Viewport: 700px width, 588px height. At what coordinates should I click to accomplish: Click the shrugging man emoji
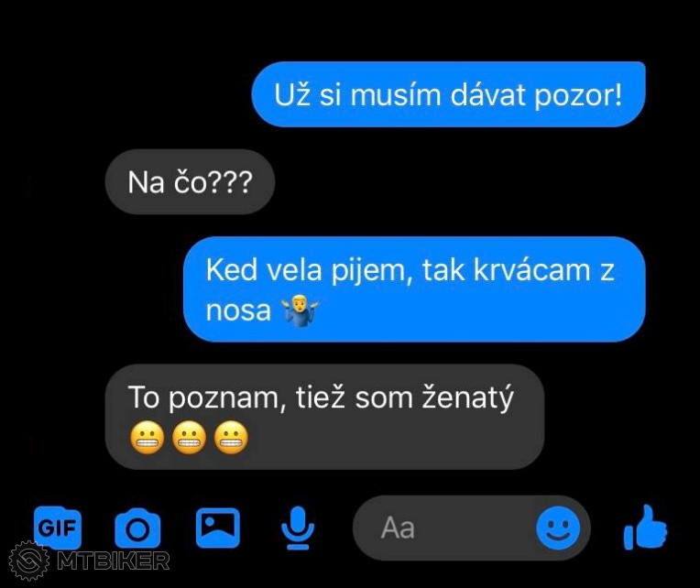300,310
